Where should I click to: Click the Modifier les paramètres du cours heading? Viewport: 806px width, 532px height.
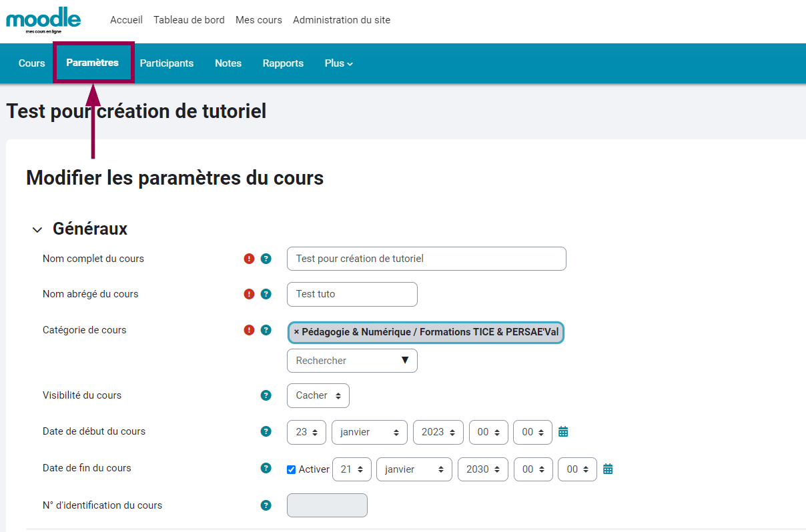click(x=175, y=178)
